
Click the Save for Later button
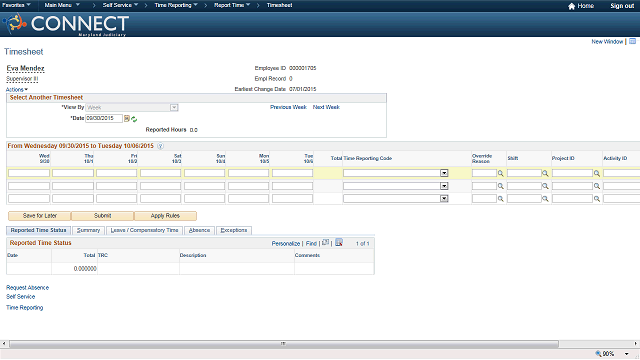(x=40, y=216)
